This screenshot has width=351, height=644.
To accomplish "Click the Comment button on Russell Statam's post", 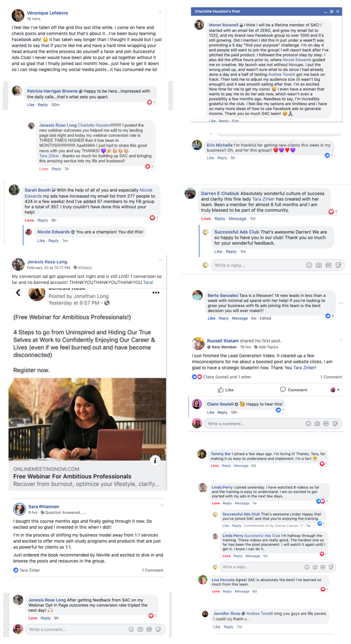I will pos(294,390).
